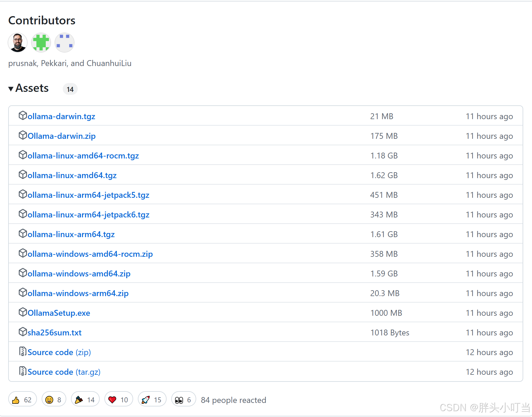
Task: Click the 343 MB size value
Action: 384,215
